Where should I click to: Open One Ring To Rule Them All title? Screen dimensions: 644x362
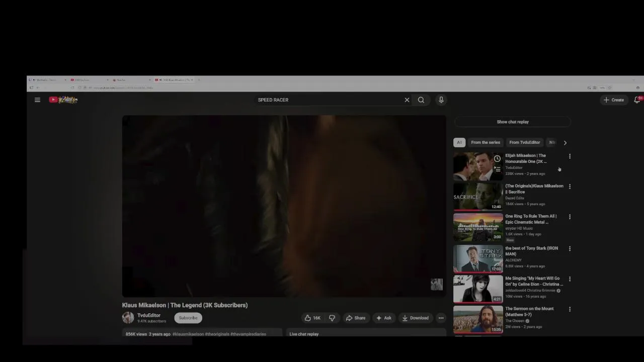531,219
